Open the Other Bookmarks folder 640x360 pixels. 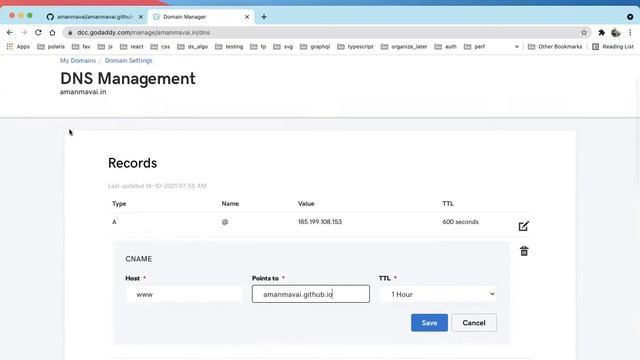(x=555, y=47)
